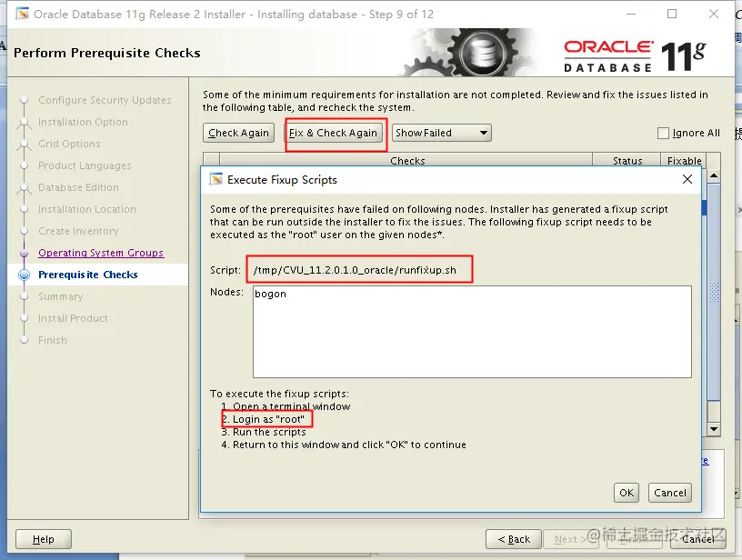Select the bogon node entry
Viewport: 742px width, 560px height.
pyautogui.click(x=270, y=294)
